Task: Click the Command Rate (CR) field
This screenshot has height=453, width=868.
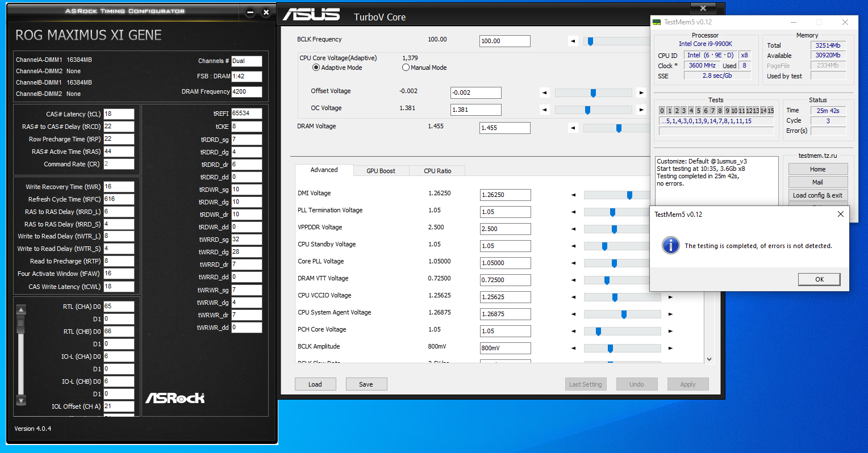Action: click(x=119, y=164)
